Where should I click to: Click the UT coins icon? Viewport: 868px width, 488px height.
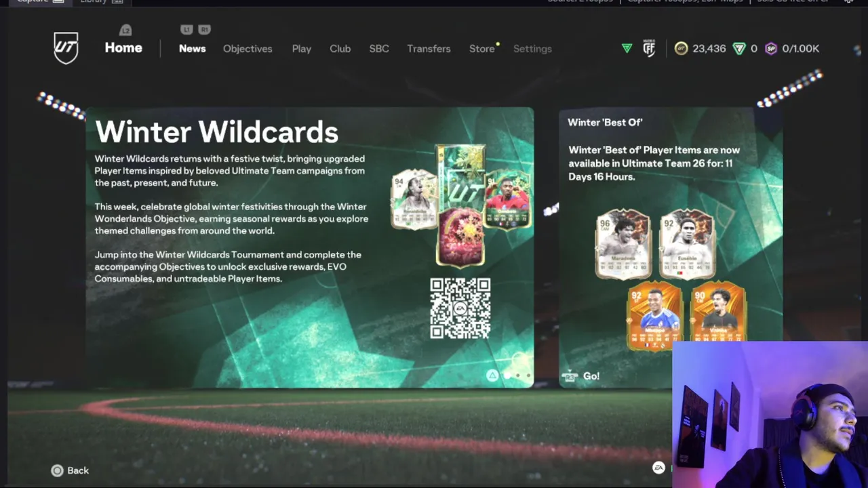pyautogui.click(x=681, y=48)
